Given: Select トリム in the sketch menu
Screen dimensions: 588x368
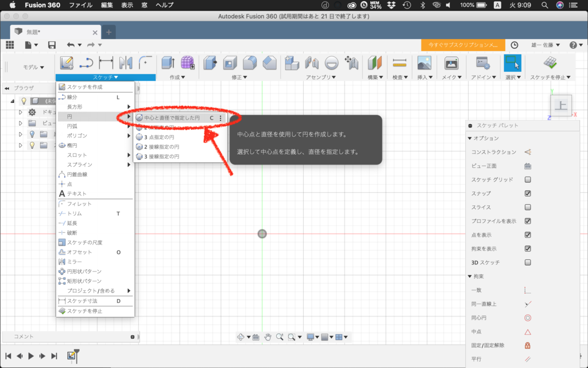Looking at the screenshot, I should 95,214.
